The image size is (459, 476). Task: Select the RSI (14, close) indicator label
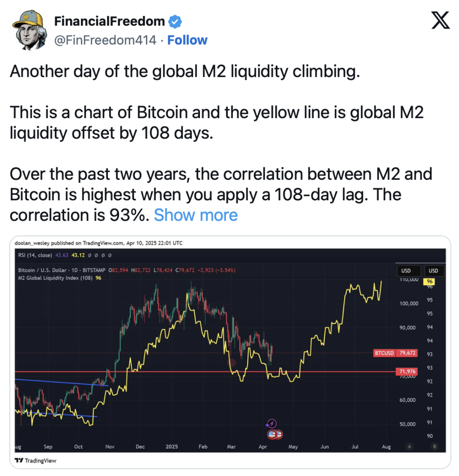point(35,255)
